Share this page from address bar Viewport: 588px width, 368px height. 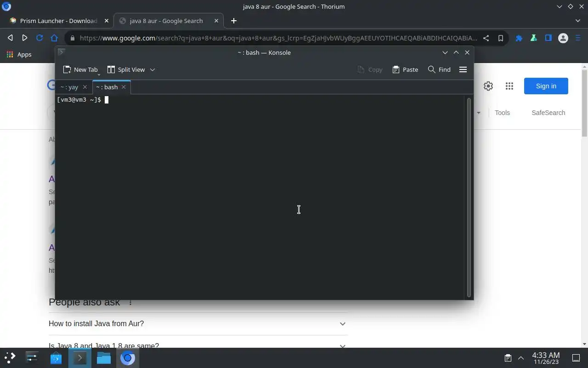coord(486,38)
